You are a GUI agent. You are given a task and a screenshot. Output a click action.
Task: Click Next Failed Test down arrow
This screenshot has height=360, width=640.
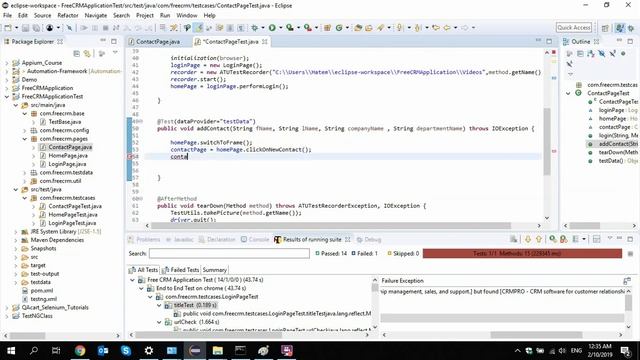[528, 239]
